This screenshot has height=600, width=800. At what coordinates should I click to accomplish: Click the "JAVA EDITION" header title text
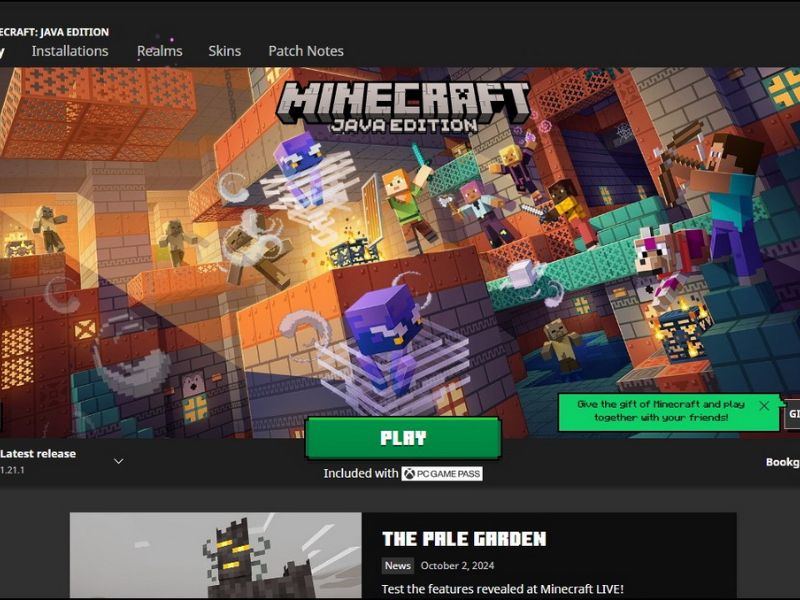tap(54, 32)
